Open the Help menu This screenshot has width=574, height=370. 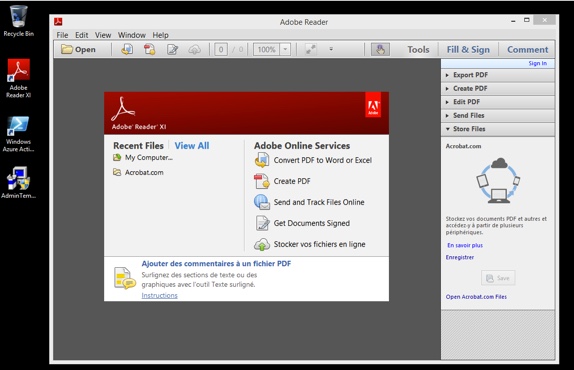[160, 35]
